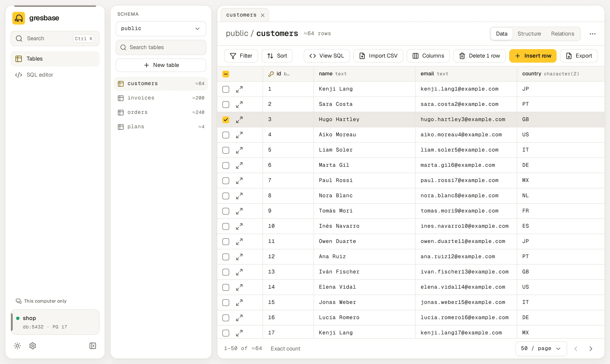610x364 pixels.
Task: Open settings with the gear icon
Action: pyautogui.click(x=33, y=346)
